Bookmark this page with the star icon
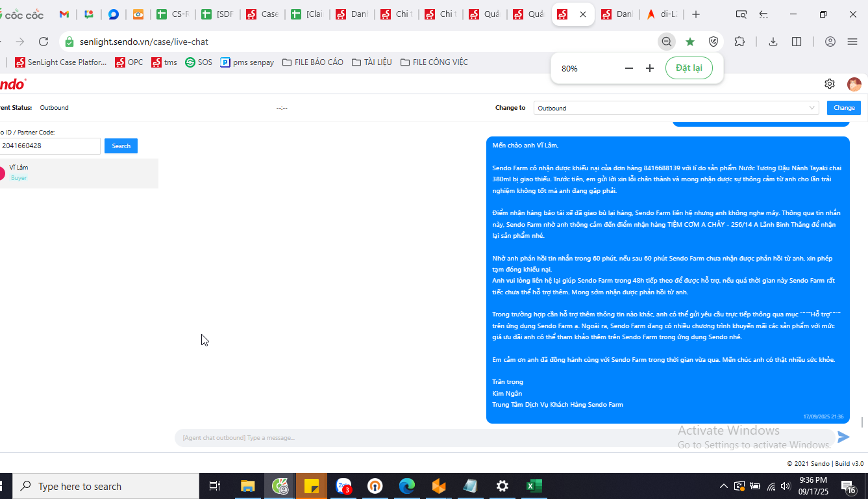Image resolution: width=868 pixels, height=499 pixels. (690, 42)
